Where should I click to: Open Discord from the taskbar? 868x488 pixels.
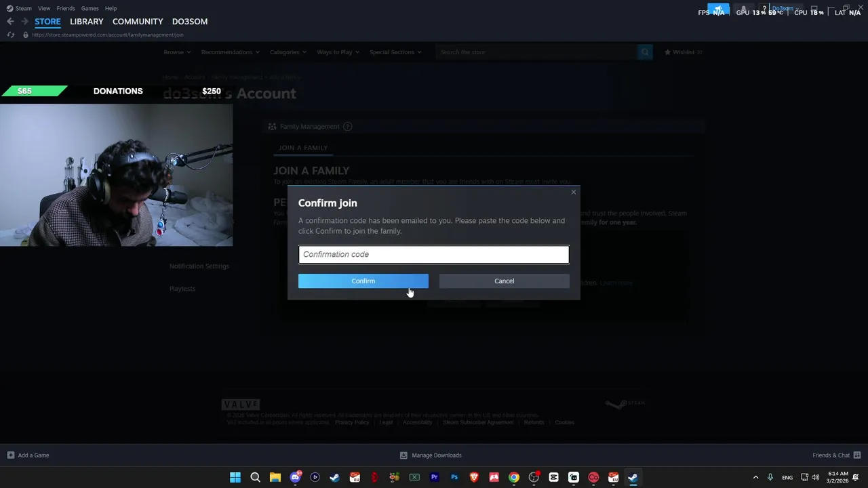click(295, 478)
